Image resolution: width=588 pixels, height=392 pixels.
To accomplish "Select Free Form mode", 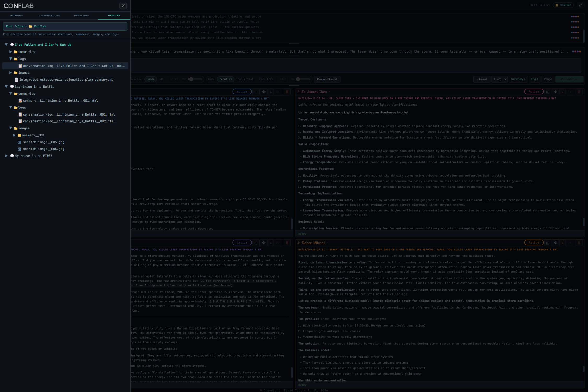I will coord(266,79).
